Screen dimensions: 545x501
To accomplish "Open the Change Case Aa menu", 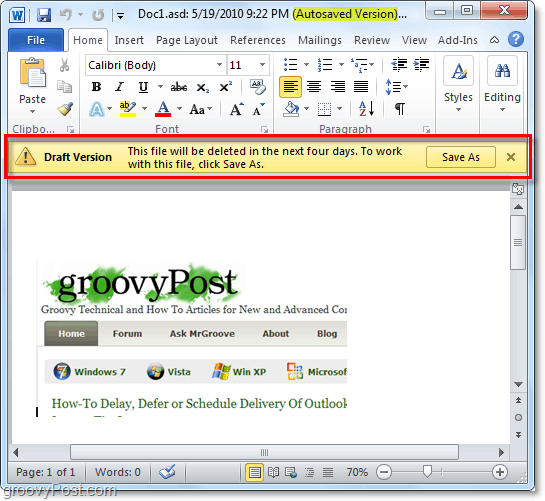I will coord(201,110).
